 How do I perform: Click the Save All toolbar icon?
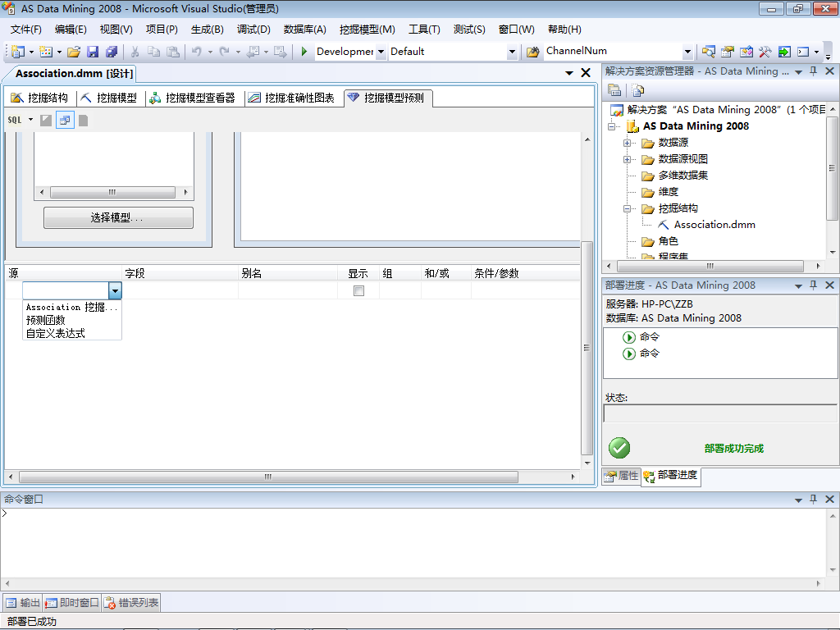click(112, 52)
